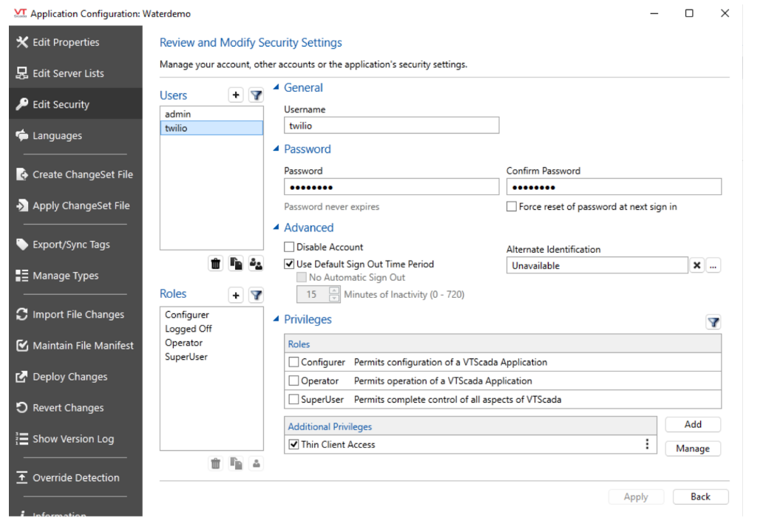Open the Privileges filter icon

point(713,322)
